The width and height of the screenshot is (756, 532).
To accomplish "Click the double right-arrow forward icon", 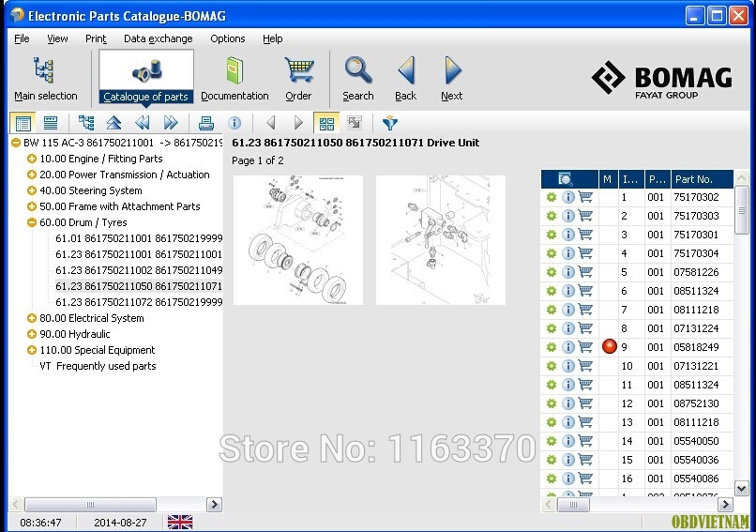I will click(170, 123).
